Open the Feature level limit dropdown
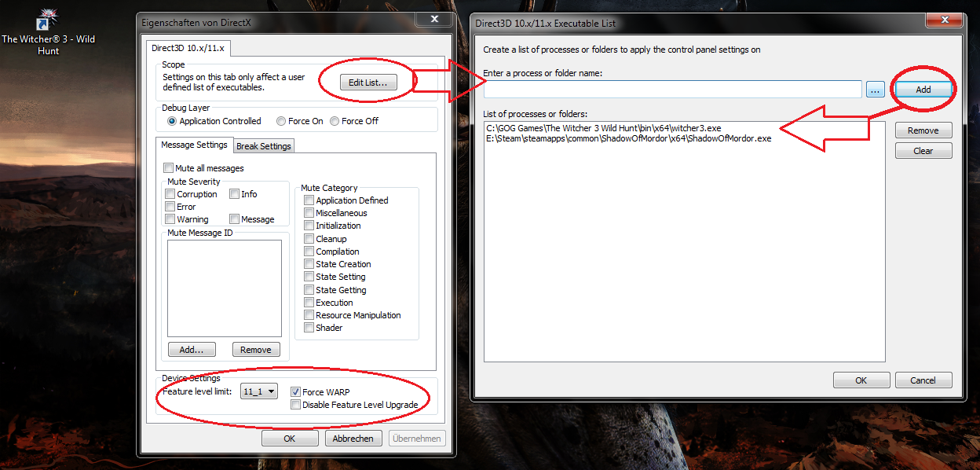Image resolution: width=980 pixels, height=470 pixels. (259, 391)
